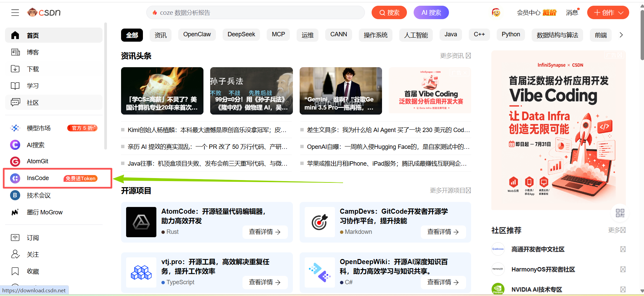Read headline starting with Java往事
Image resolution: width=644 pixels, height=296 pixels.
point(207,164)
